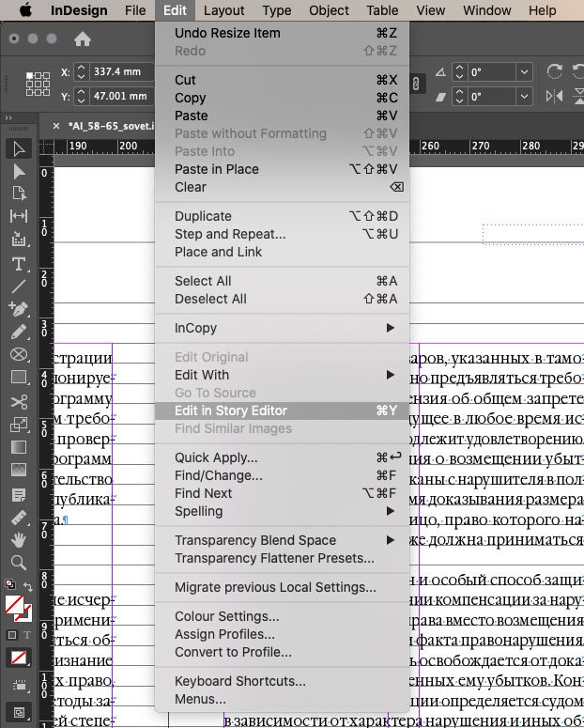
Task: Select the Zoom magnifier tool
Action: (x=19, y=563)
